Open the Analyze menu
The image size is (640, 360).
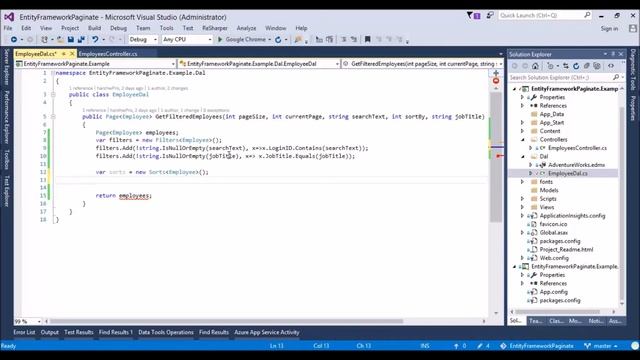(x=246, y=28)
